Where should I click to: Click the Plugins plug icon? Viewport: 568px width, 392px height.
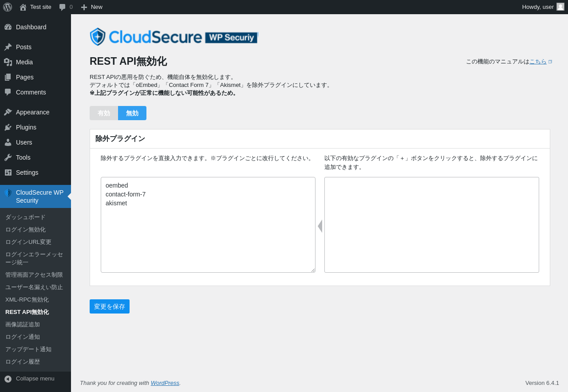pos(8,127)
